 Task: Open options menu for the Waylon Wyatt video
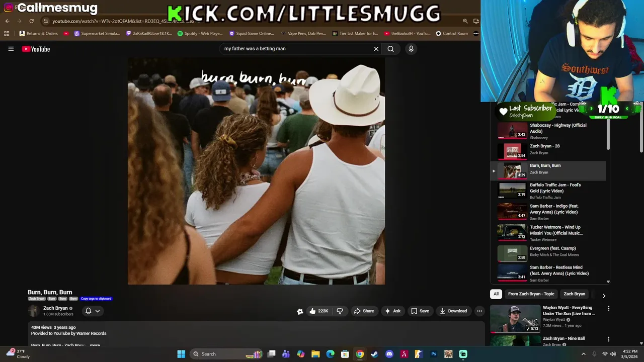[x=608, y=308]
